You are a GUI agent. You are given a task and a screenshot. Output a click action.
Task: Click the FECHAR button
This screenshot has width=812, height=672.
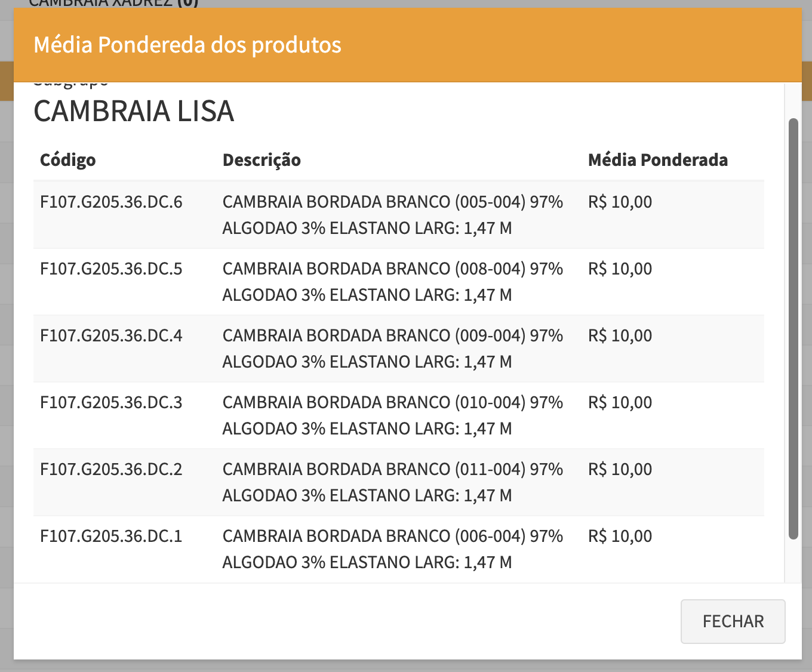click(x=733, y=621)
